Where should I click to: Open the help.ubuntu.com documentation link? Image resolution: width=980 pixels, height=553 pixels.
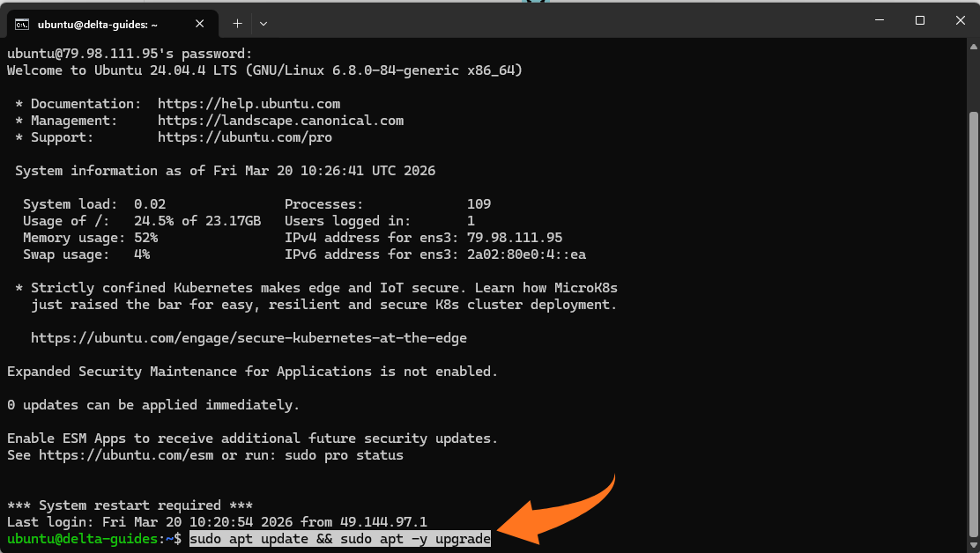coord(249,104)
